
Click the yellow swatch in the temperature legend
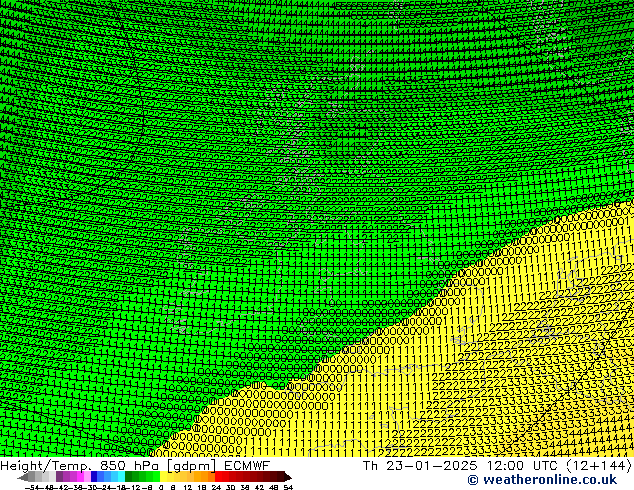coord(163,476)
